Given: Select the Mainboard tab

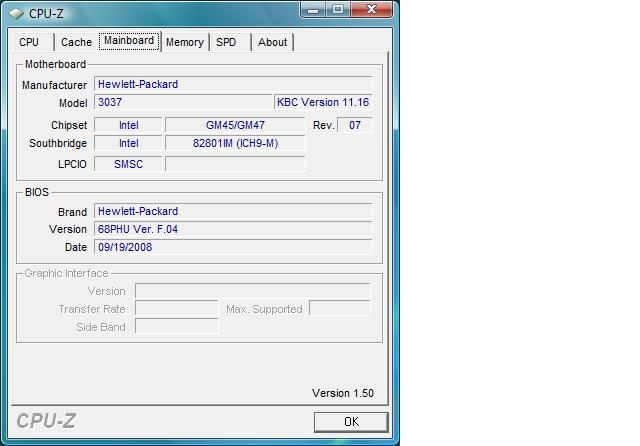Looking at the screenshot, I should click(x=129, y=41).
